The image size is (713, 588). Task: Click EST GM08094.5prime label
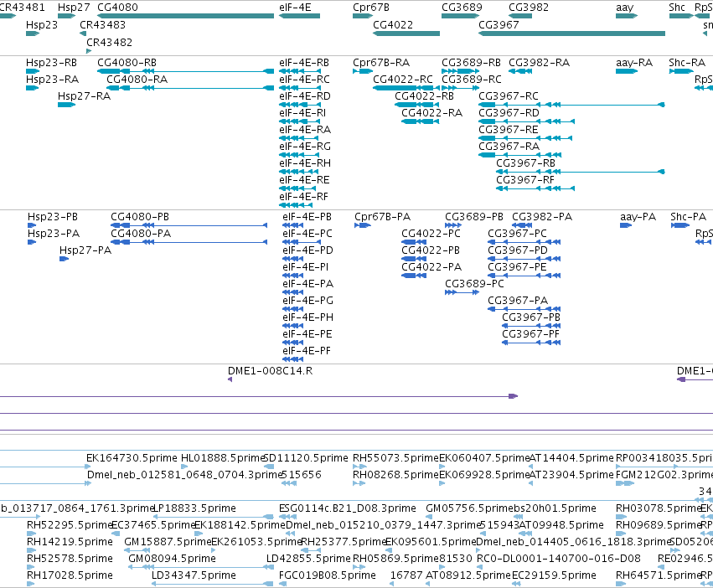(x=173, y=559)
